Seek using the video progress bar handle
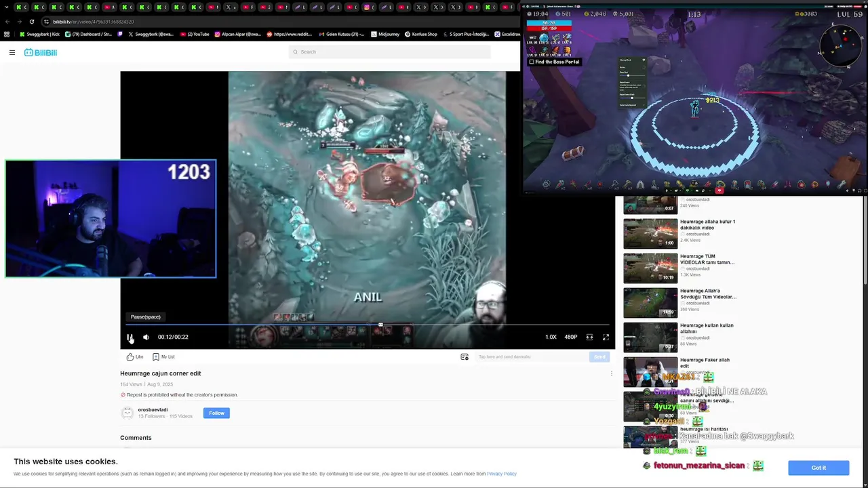This screenshot has height=488, width=868. pos(380,325)
